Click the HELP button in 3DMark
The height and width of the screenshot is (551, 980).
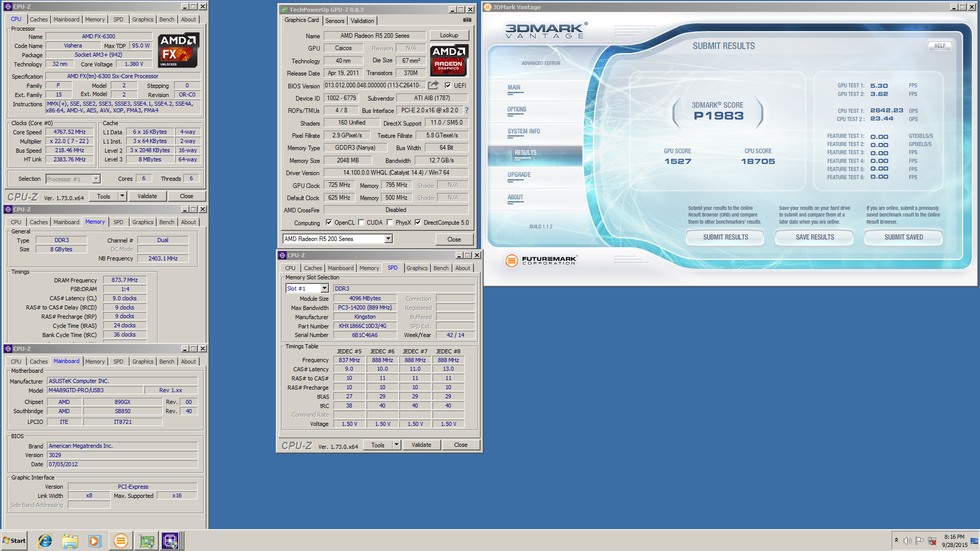pyautogui.click(x=940, y=45)
